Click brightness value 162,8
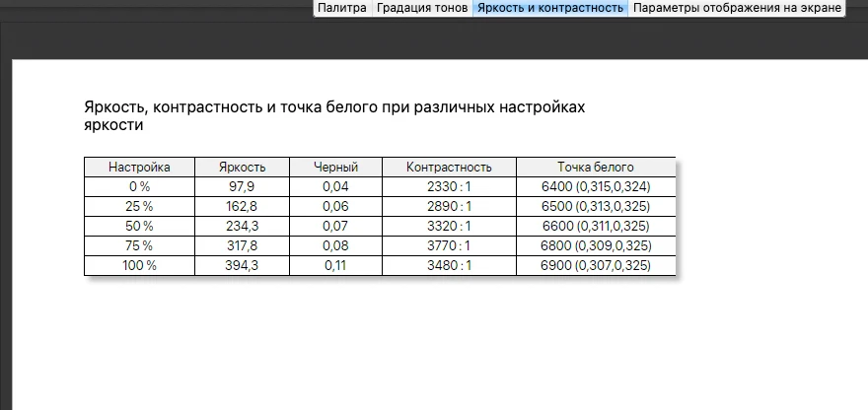Image resolution: width=868 pixels, height=410 pixels. point(242,207)
